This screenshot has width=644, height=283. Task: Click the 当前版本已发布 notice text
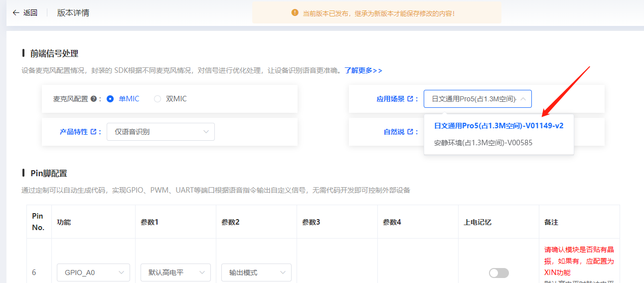click(x=378, y=13)
